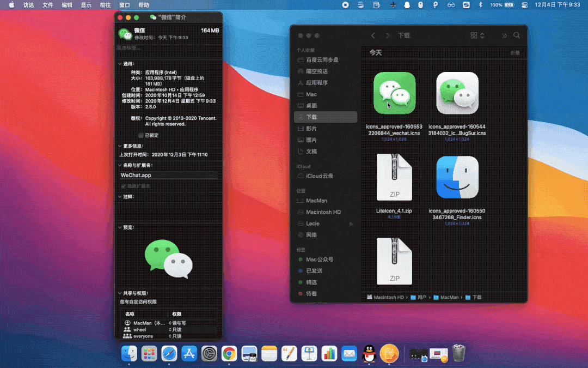588x368 pixels.
Task: Open iCloud 云盘 in sidebar
Action: (319, 176)
